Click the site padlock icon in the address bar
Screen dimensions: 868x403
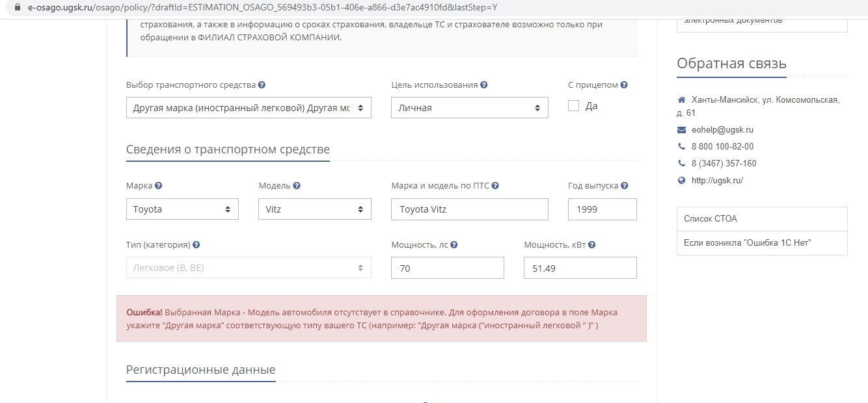pos(18,7)
